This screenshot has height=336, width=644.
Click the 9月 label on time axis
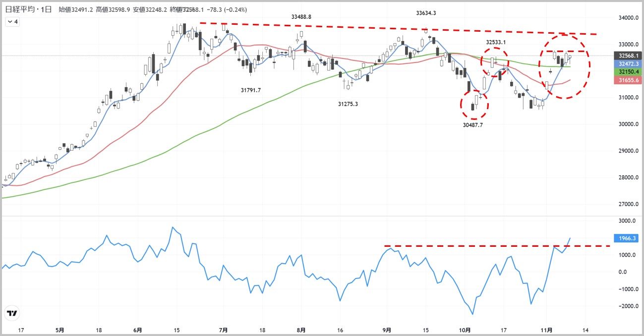coord(387,330)
